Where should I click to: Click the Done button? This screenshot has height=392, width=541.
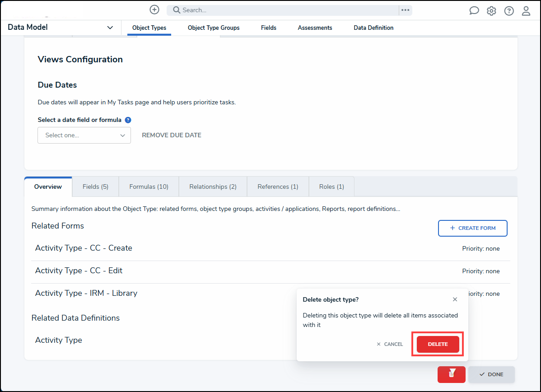click(491, 374)
